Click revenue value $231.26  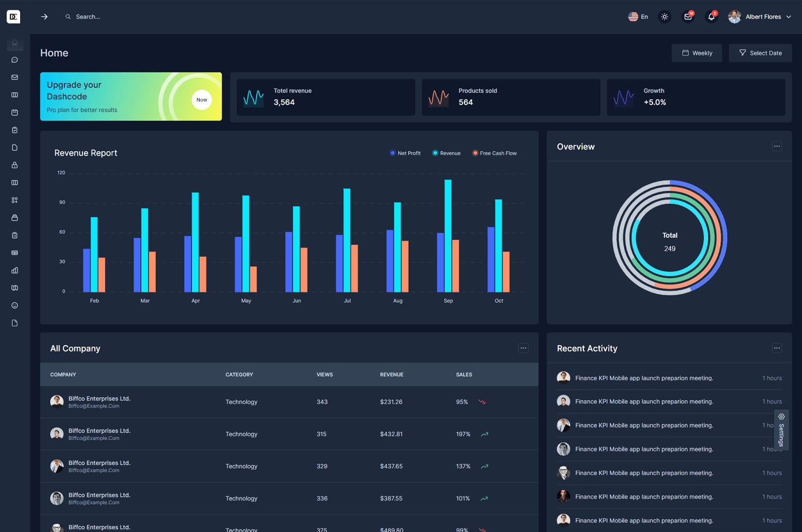[391, 402]
